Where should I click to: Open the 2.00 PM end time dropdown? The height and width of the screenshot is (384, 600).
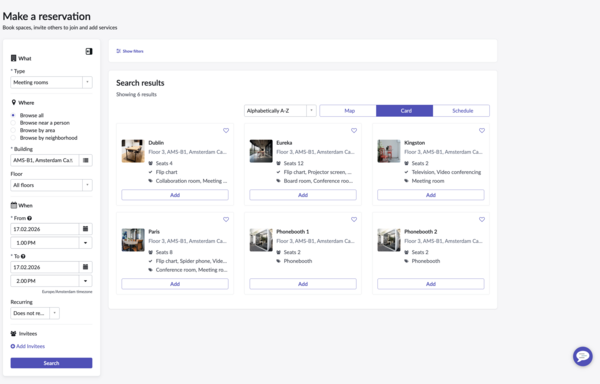51,281
